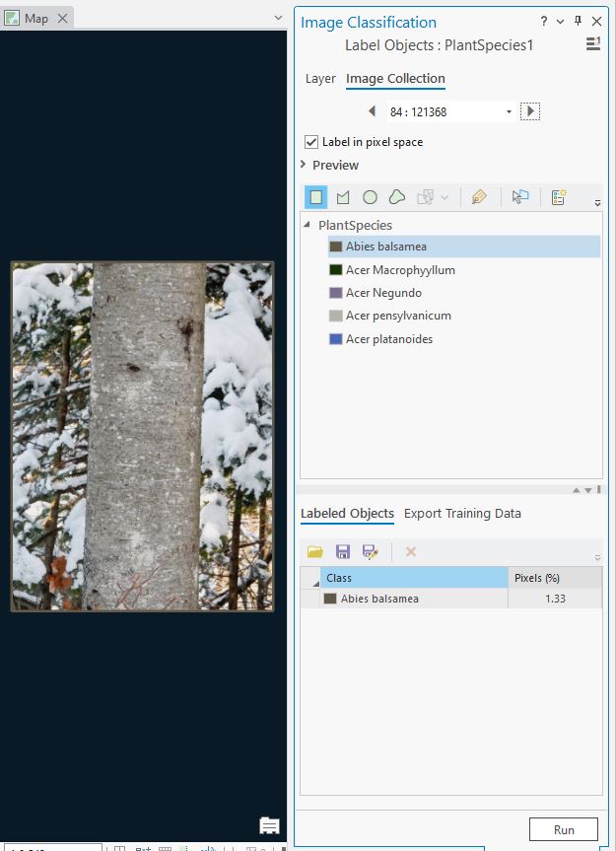Image resolution: width=616 pixels, height=851 pixels.
Task: Select the Rectangle labeling tool
Action: pyautogui.click(x=316, y=197)
